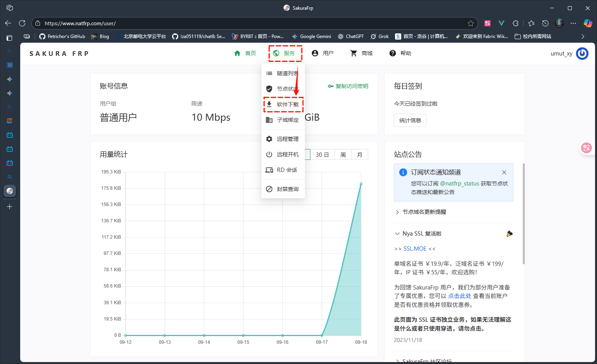The image size is (597, 364).
Task: Add new tab with sidebar plus
Action: [10, 207]
